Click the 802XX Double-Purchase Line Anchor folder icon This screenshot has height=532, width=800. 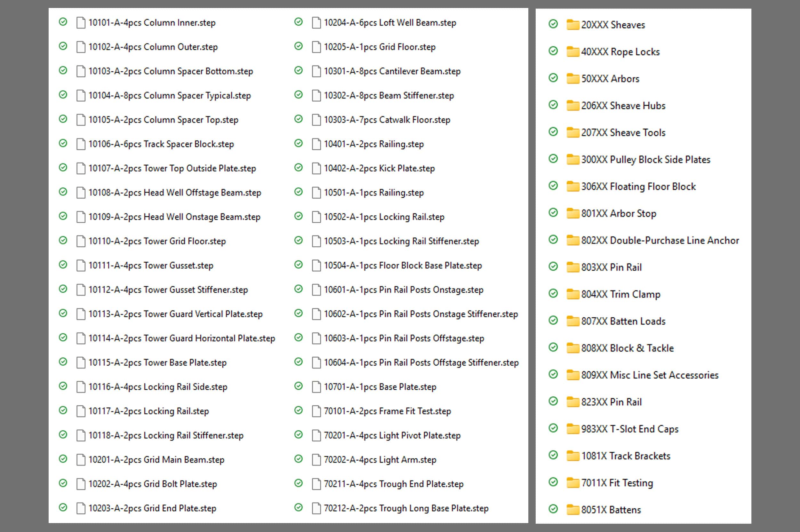[572, 240]
